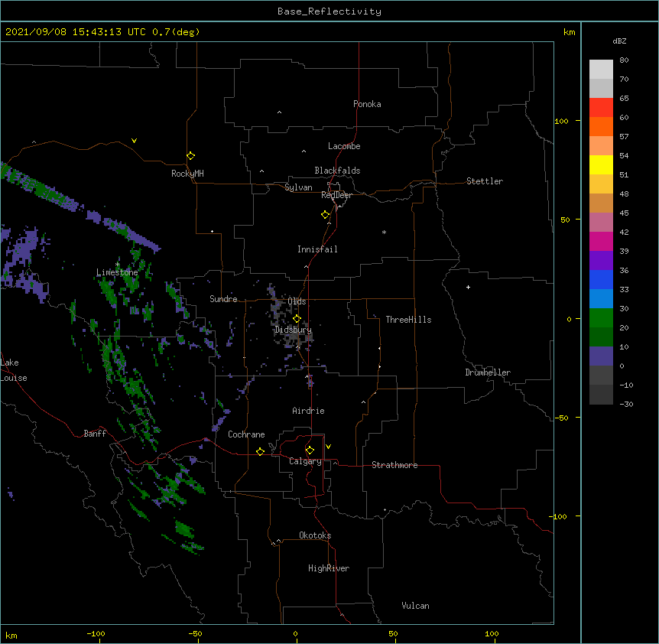
Task: Click the 54 dBZ yellow color swatch
Action: (x=601, y=164)
